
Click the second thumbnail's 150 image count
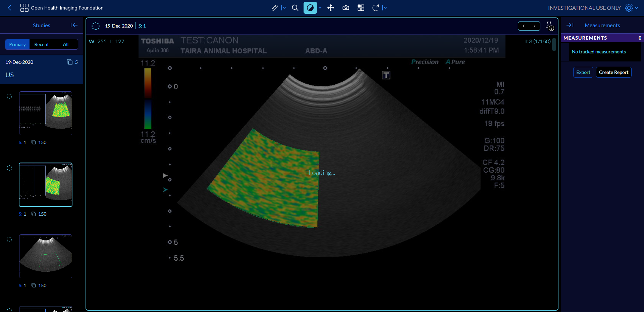(42, 214)
